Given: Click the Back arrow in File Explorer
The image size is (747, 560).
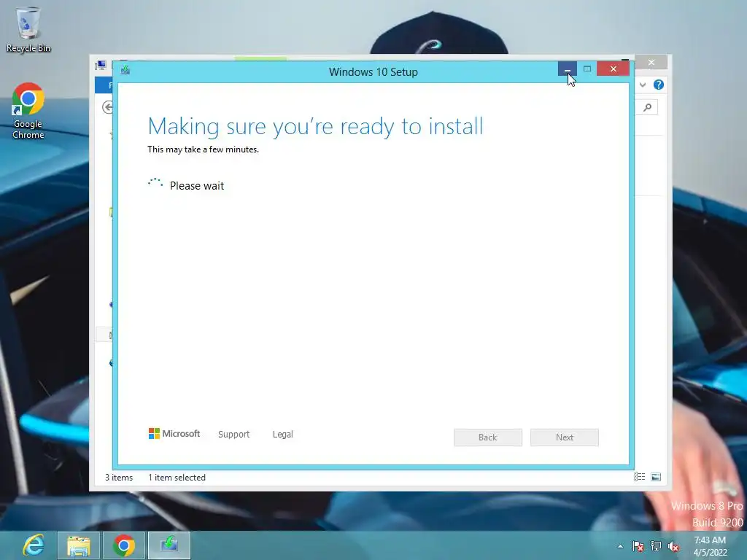Looking at the screenshot, I should pos(108,107).
